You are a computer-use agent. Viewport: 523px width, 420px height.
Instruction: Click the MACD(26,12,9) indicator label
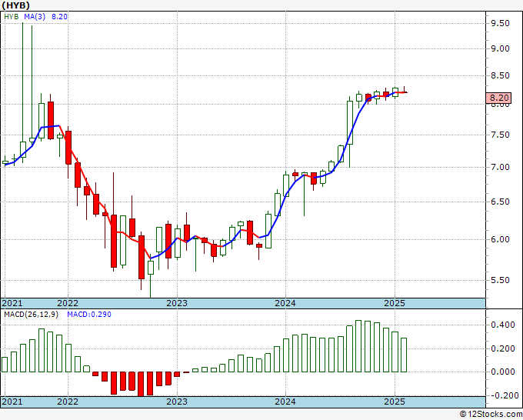click(x=31, y=315)
